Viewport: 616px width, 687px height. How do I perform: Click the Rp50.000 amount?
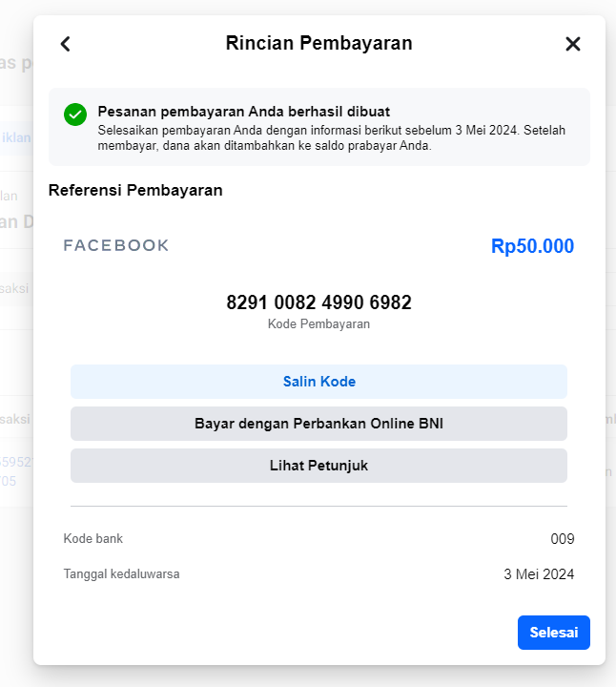532,246
